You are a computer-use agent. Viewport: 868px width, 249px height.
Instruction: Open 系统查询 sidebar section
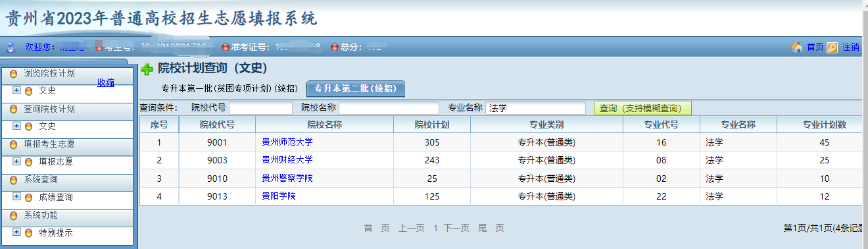pos(41,179)
